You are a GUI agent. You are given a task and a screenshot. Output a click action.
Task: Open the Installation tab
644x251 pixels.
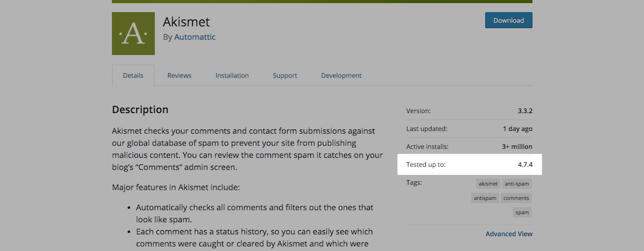pyautogui.click(x=232, y=75)
